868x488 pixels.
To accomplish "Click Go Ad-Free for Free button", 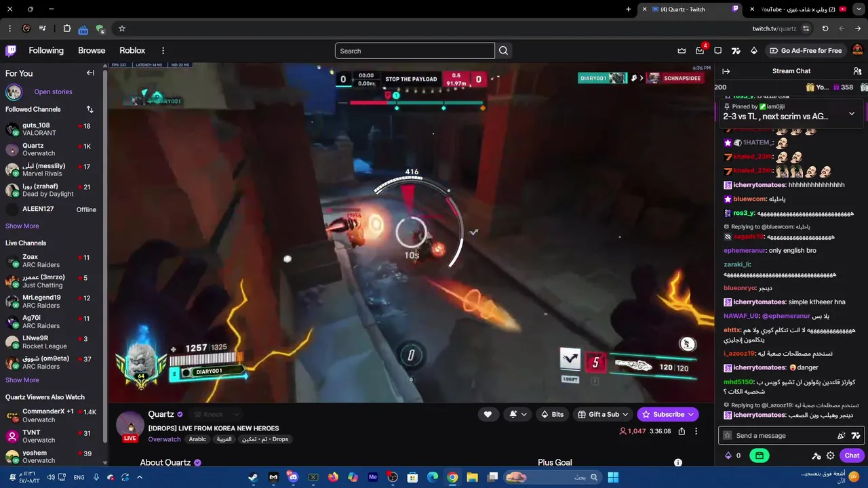I will 806,51.
